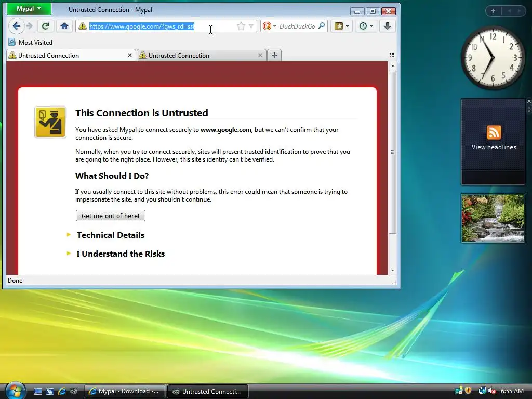
Task: Switch to Mypal - Download taskbar window
Action: 125,391
